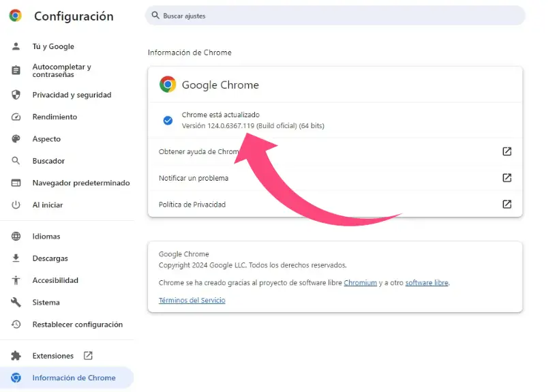This screenshot has width=559, height=392.
Task: Click the Chrome logo beside Configuración
Action: pos(15,16)
